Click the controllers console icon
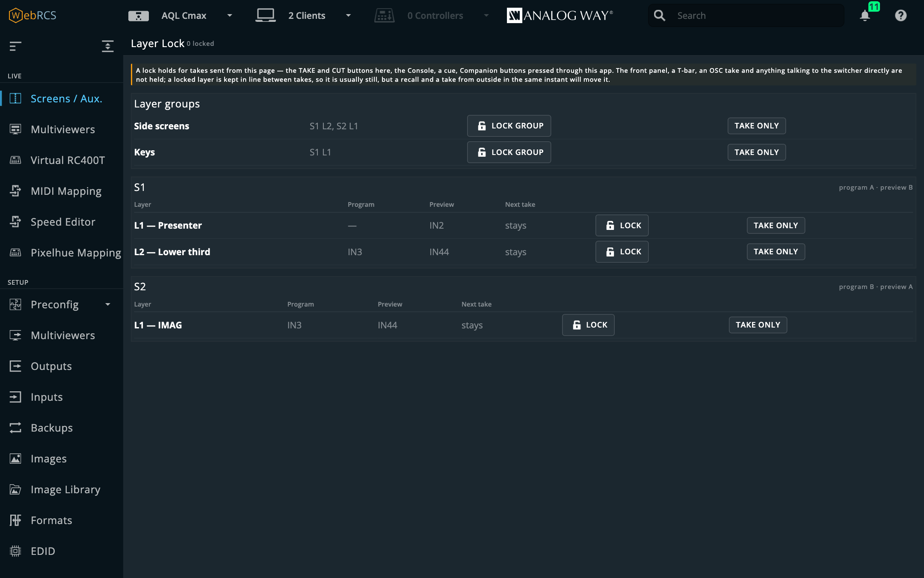The width and height of the screenshot is (924, 578). click(384, 15)
